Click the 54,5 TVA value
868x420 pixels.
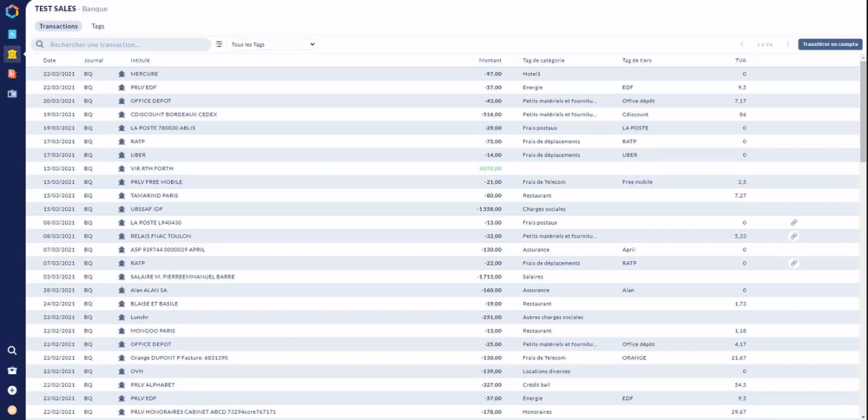click(x=740, y=384)
